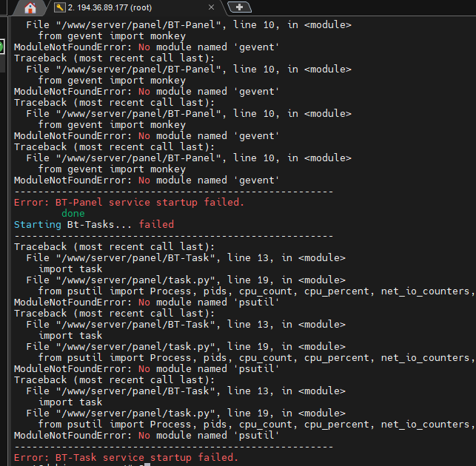Click the dashed separator above the BT-Task error

pyautogui.click(x=173, y=447)
